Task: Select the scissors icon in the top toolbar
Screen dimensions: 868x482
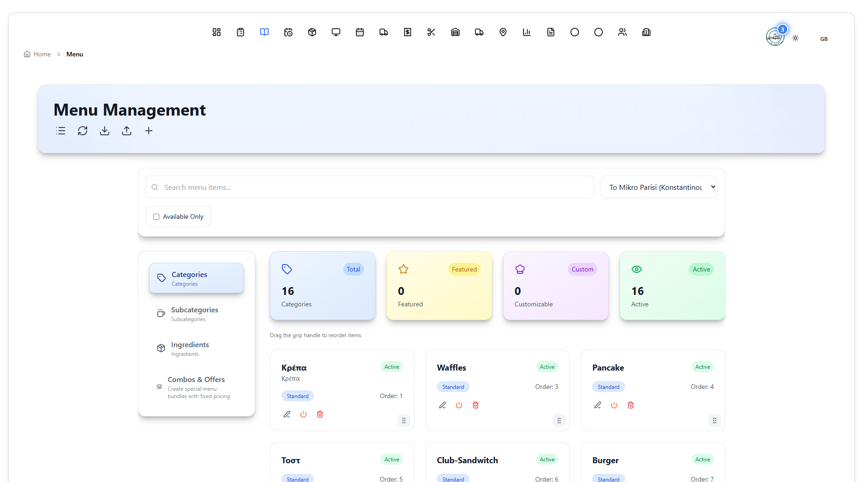Action: click(431, 32)
